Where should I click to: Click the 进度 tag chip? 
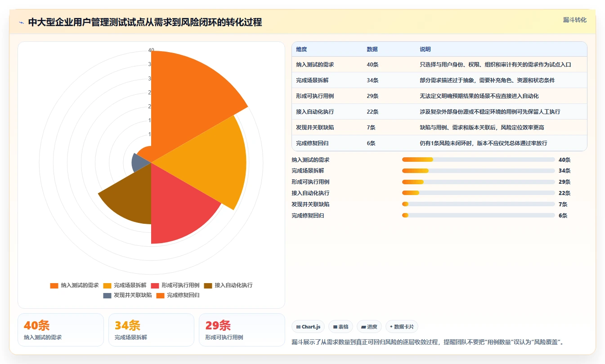(369, 327)
